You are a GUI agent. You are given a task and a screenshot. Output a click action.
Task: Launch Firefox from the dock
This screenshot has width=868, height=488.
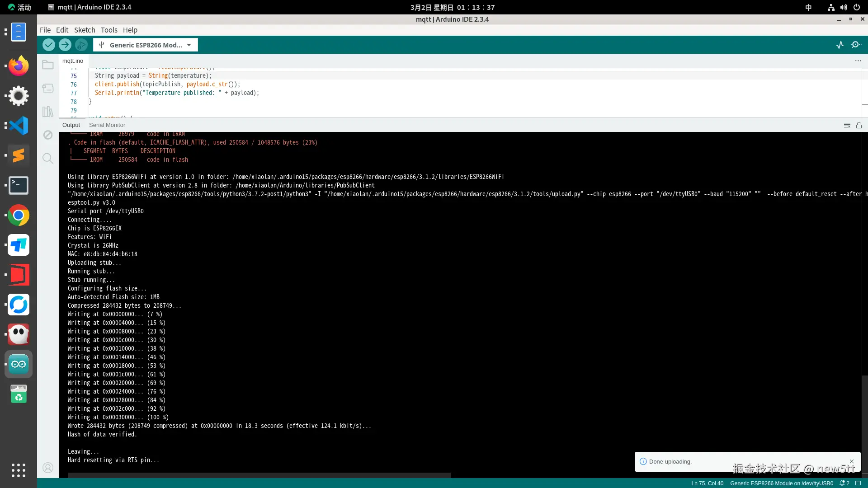click(19, 66)
